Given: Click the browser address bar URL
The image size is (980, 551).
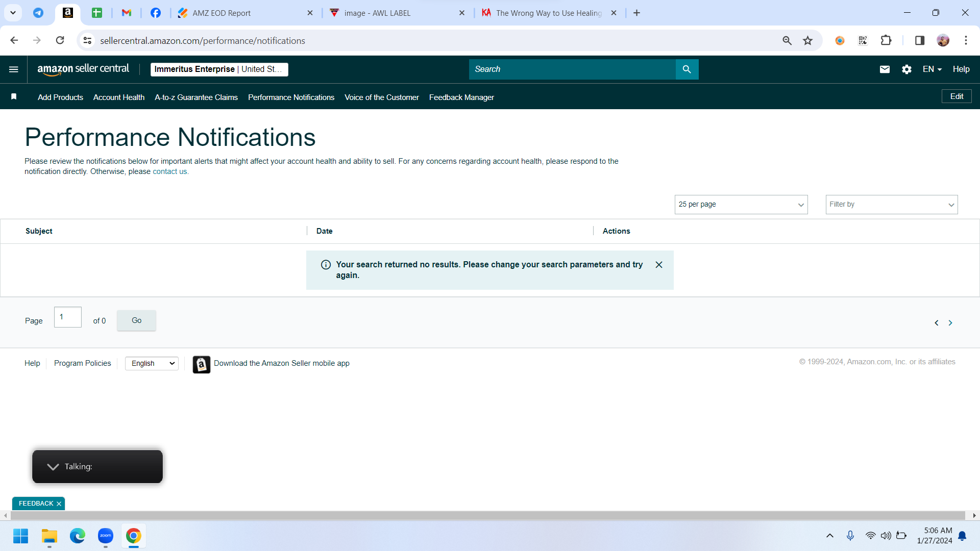Looking at the screenshot, I should [203, 41].
